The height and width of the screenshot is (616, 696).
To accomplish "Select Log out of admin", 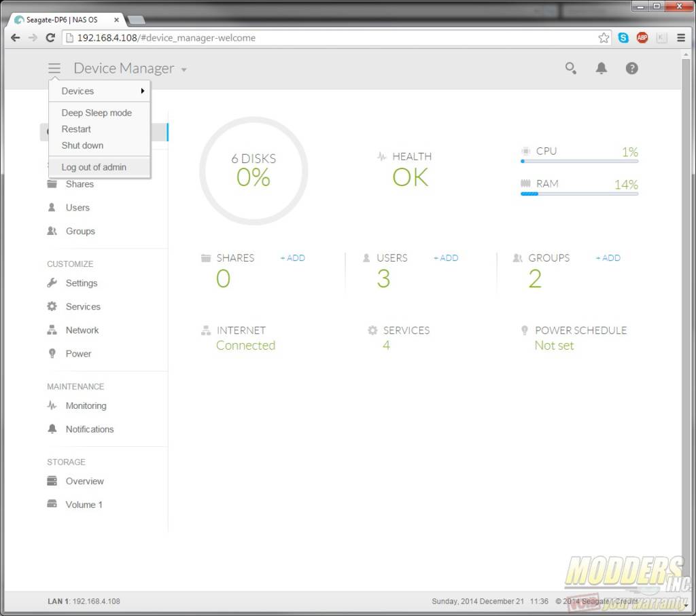I will click(94, 167).
